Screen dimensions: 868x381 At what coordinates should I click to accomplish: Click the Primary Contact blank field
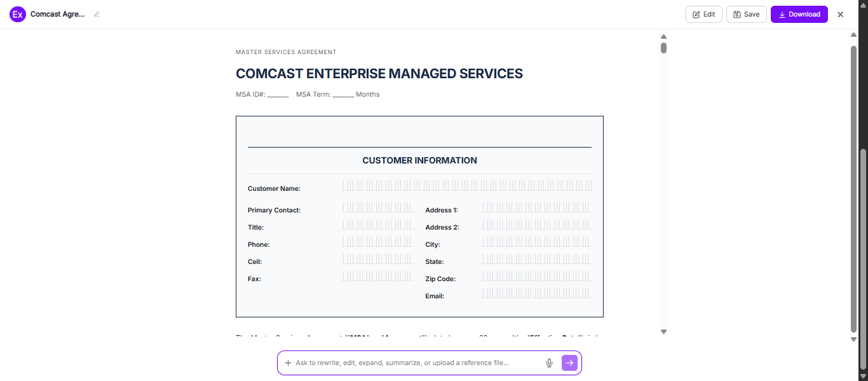coord(377,207)
